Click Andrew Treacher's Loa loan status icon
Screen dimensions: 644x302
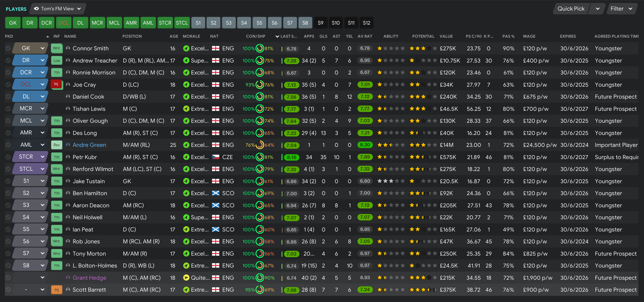point(56,60)
